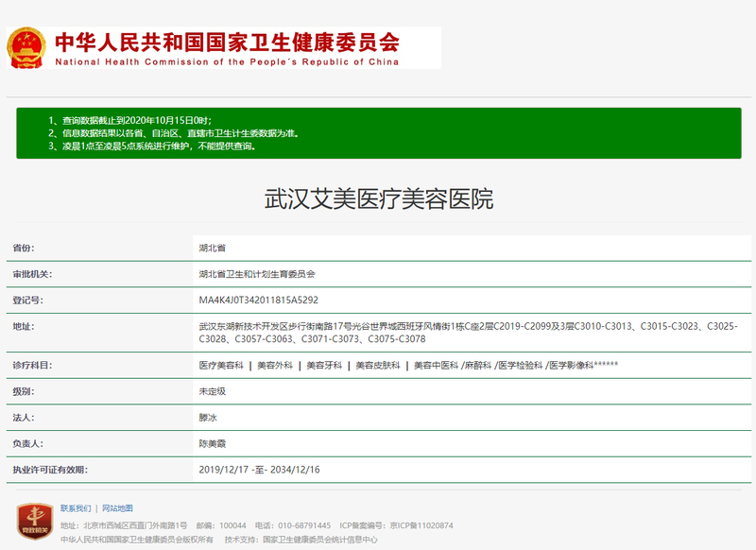Click the license validity dates 2019/12/17 to 2034/12/16
This screenshot has width=756, height=550.
(x=258, y=470)
